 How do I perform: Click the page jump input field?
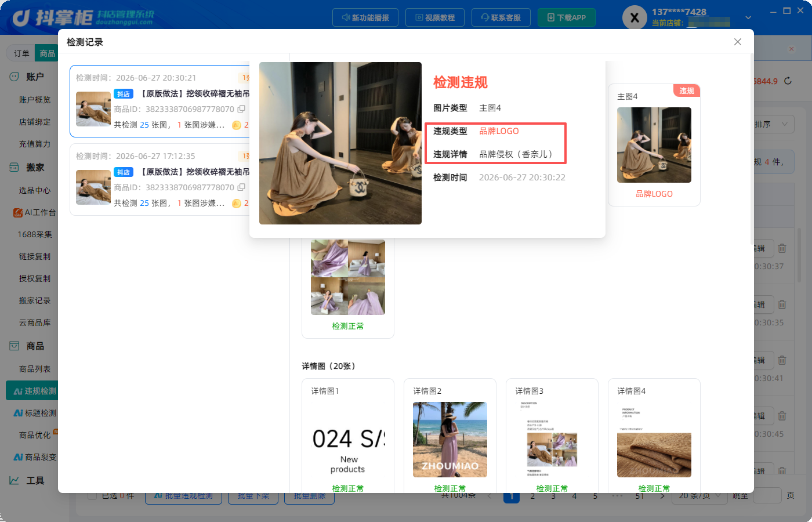[x=767, y=496]
